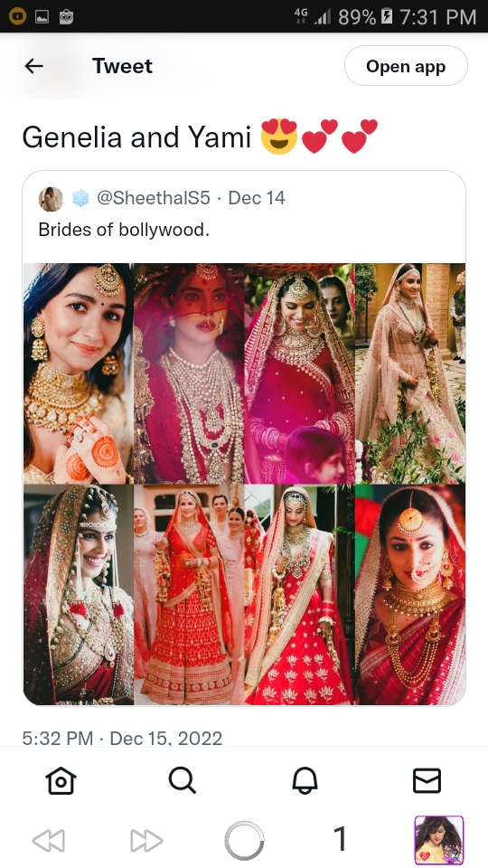Screen dimensions: 488x868
Task: Open the Messages envelope icon
Action: (427, 781)
